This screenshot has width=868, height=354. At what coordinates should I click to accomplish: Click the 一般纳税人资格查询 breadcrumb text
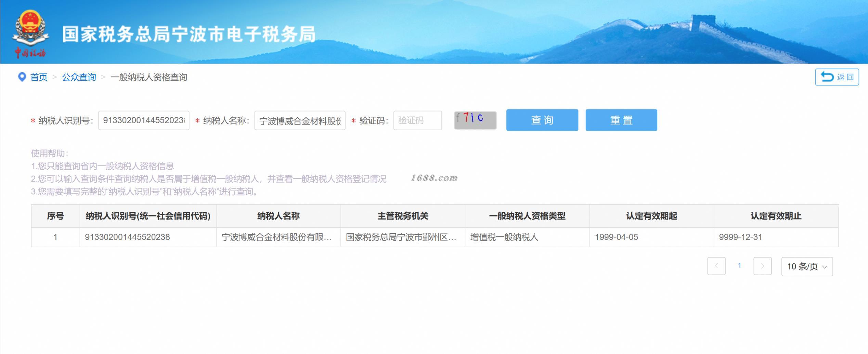149,77
